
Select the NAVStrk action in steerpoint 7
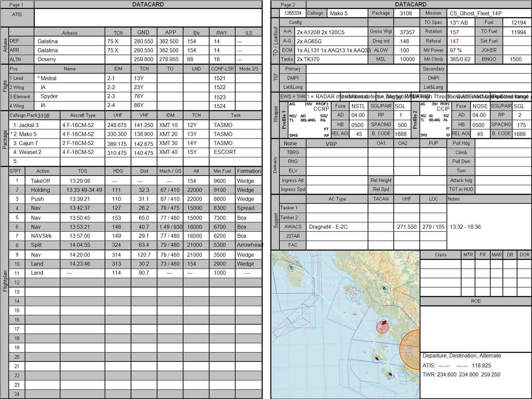pos(41,236)
